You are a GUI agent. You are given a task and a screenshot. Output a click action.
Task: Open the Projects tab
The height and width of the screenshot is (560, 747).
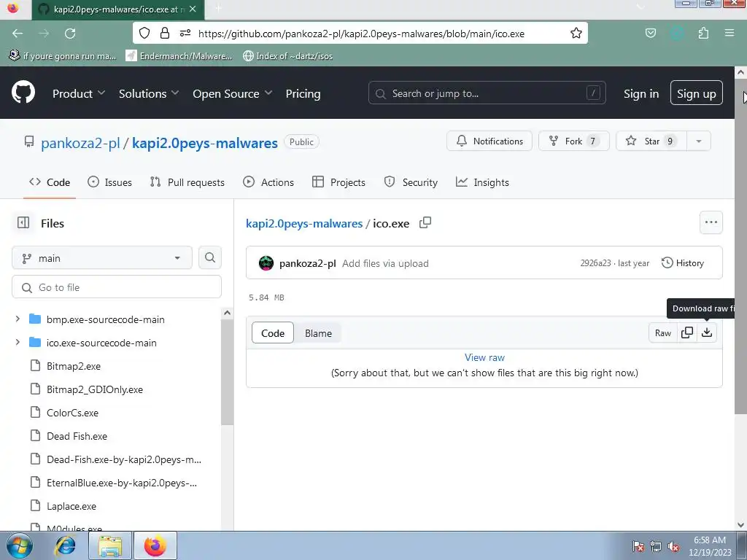coord(338,182)
